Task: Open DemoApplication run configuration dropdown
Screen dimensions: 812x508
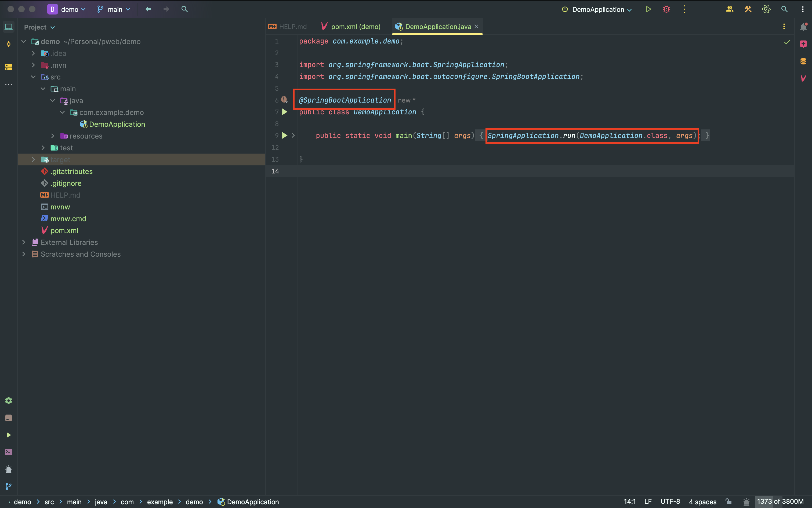Action: click(x=597, y=9)
